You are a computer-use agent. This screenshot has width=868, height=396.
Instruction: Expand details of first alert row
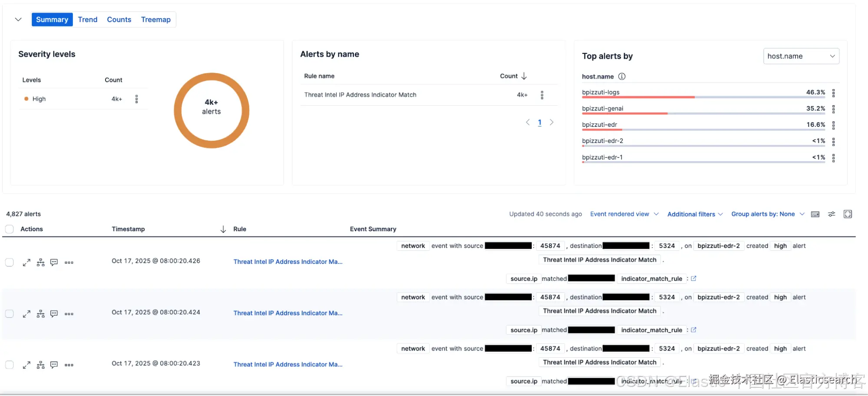pos(26,263)
